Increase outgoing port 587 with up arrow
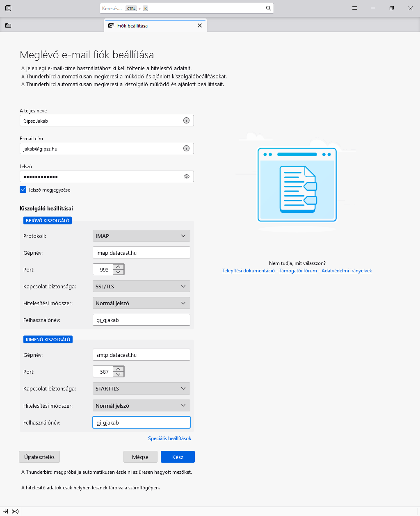420x516 pixels. click(118, 369)
